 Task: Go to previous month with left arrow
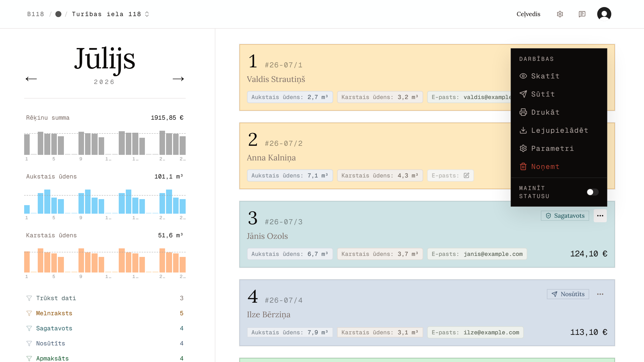click(x=31, y=79)
